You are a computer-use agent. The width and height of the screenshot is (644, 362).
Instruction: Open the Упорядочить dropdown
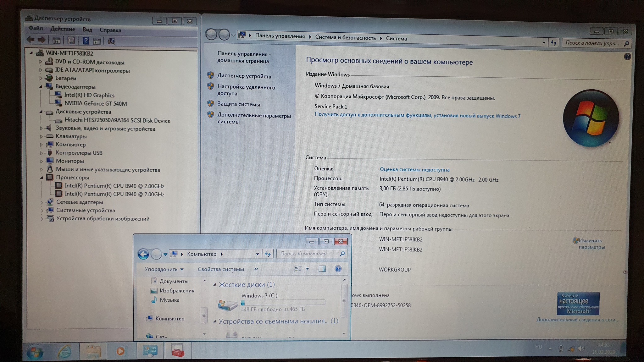164,269
